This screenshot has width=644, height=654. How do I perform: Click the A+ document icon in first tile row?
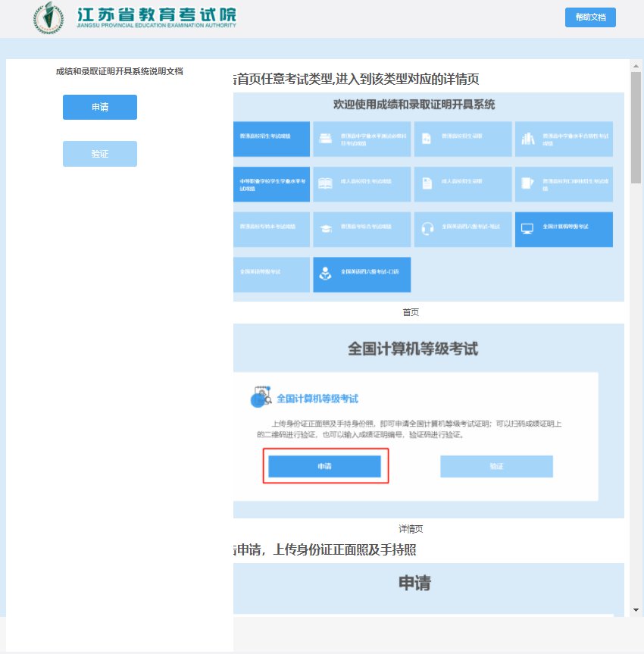[427, 138]
